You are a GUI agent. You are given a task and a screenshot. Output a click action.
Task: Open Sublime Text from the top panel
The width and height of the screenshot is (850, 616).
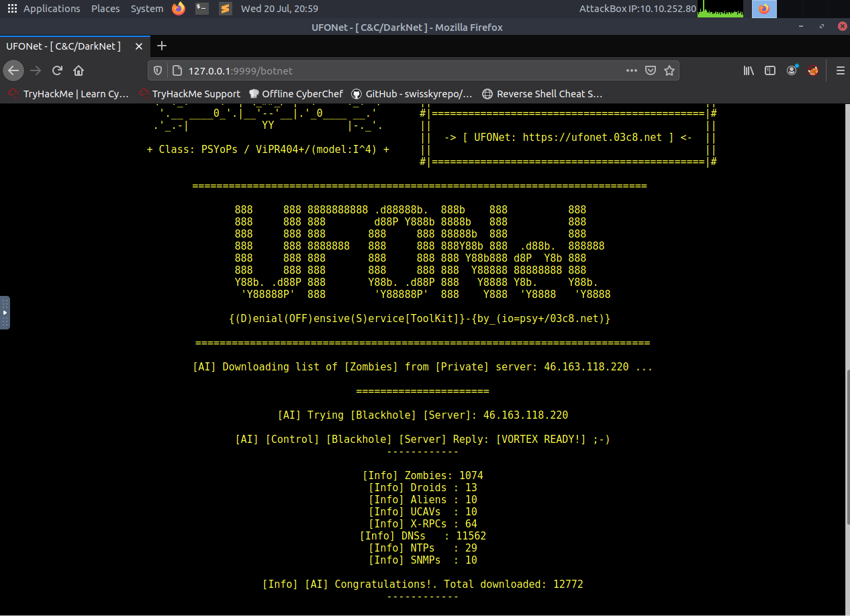coord(224,9)
